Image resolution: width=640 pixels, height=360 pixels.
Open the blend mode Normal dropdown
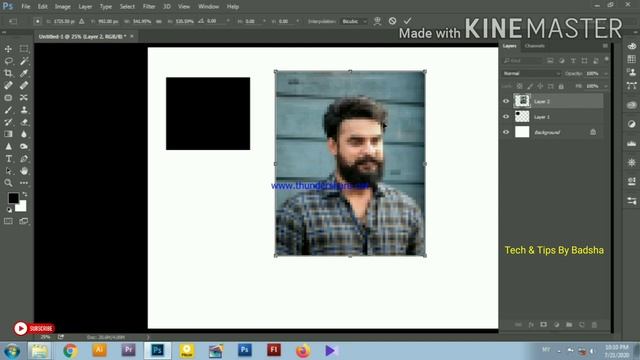click(532, 74)
